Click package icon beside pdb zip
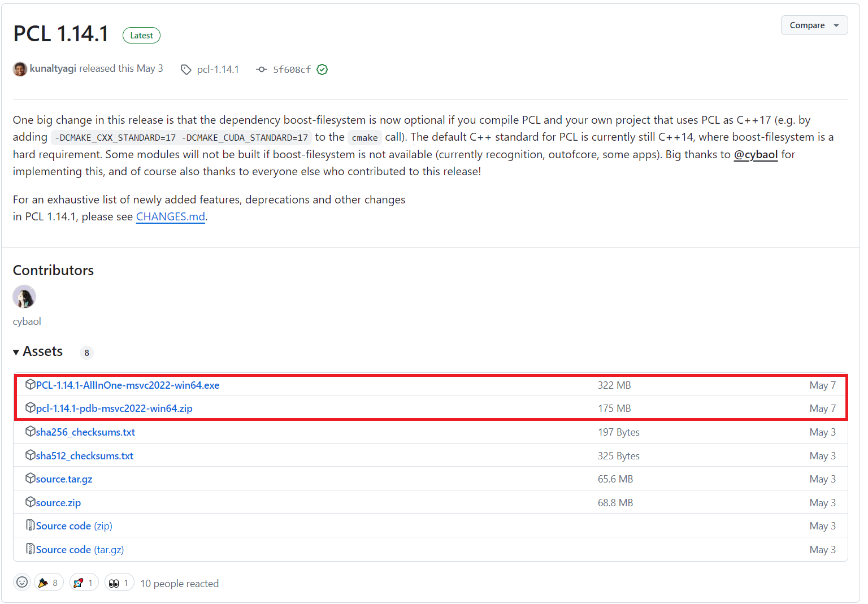 (x=31, y=407)
